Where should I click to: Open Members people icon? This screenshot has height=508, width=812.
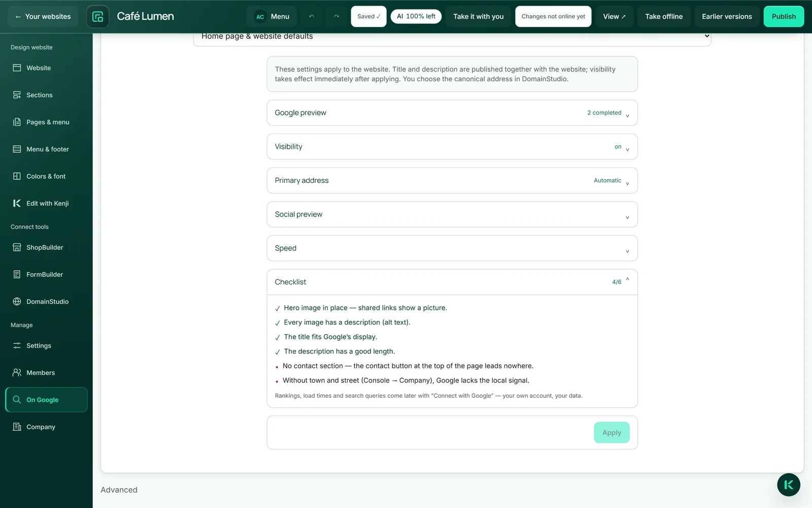[x=17, y=373]
